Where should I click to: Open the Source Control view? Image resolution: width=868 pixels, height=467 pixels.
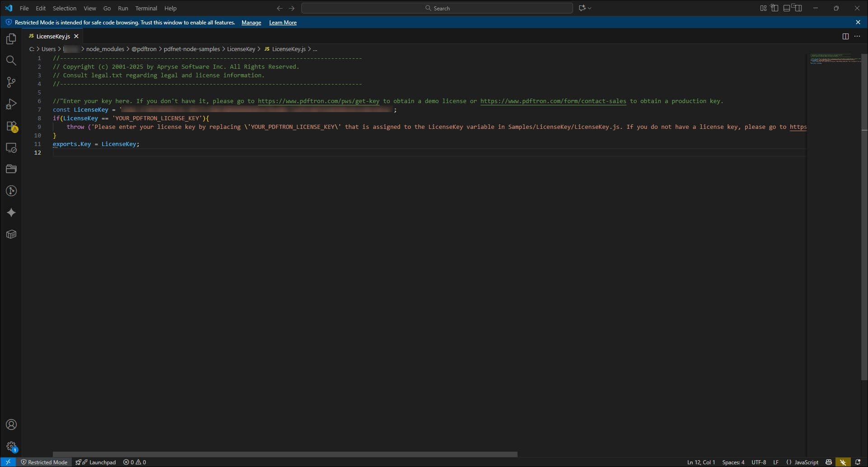point(11,82)
